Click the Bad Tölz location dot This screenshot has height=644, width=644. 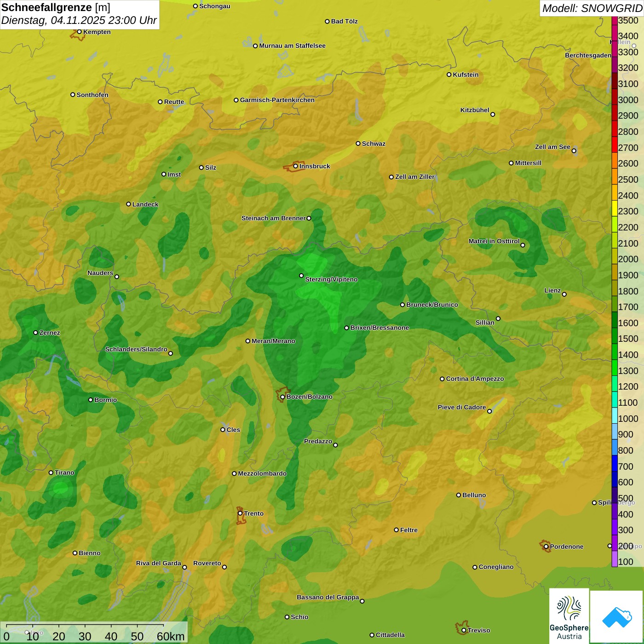click(327, 21)
